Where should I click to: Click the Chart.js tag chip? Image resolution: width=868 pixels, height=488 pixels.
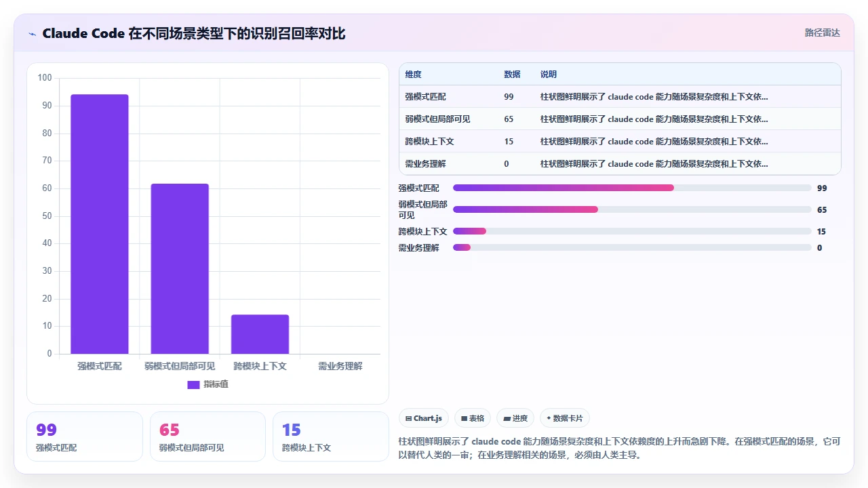tap(424, 418)
